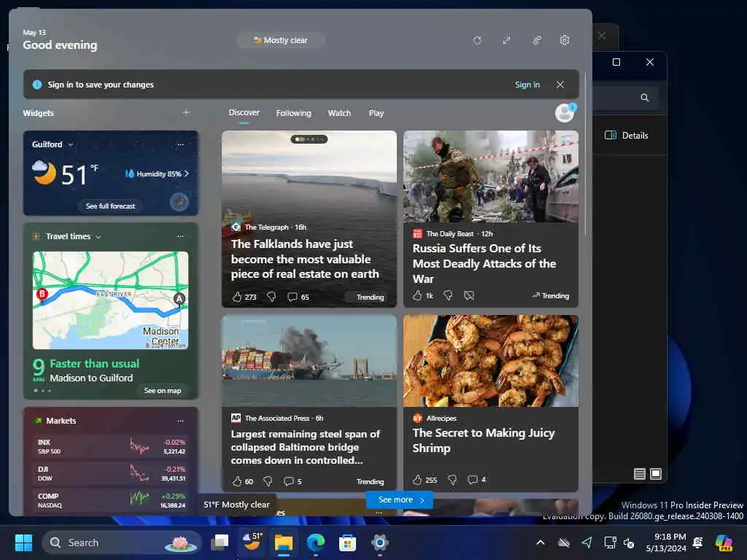Like the Juicy Shrimp article

coord(417,480)
